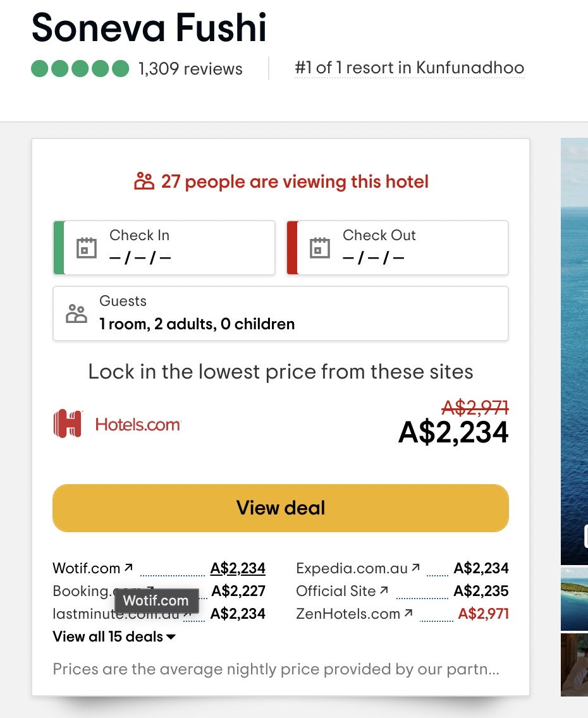Open the Guests room selector
588x718 pixels.
pyautogui.click(x=281, y=313)
